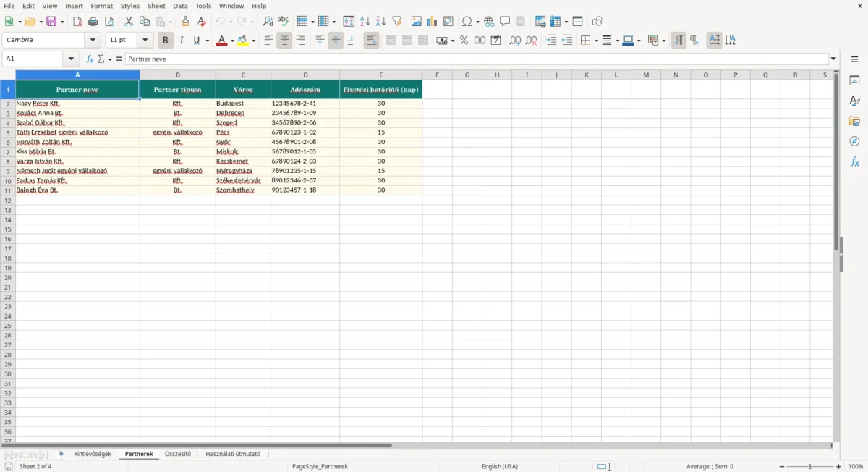Insert hyperlink icon

point(490,22)
